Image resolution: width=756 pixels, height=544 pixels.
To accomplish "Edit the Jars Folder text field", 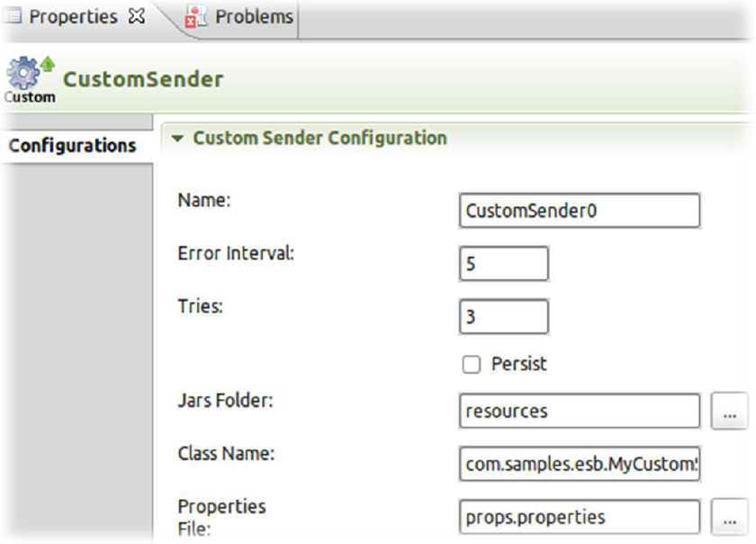I will click(578, 412).
